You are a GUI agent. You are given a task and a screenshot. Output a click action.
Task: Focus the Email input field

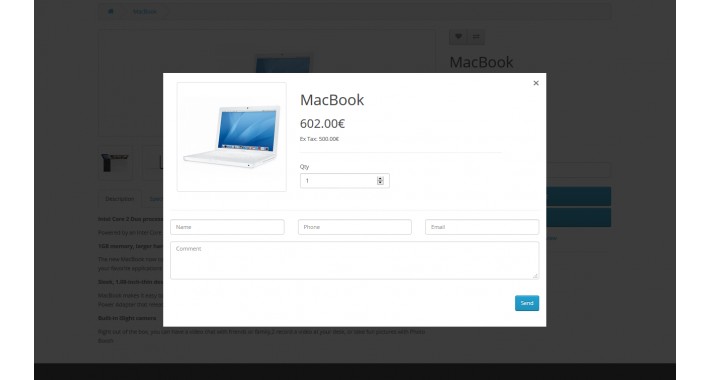coord(482,227)
